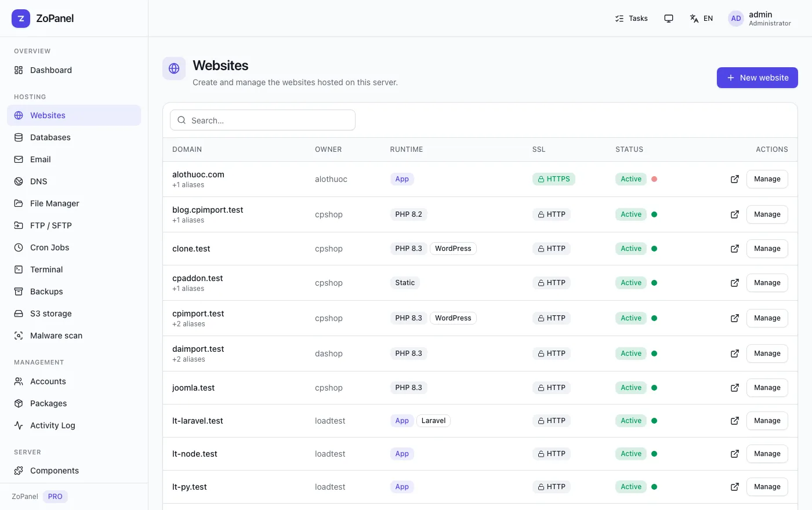Open admin Administrator account menu
812x510 pixels.
tap(760, 19)
